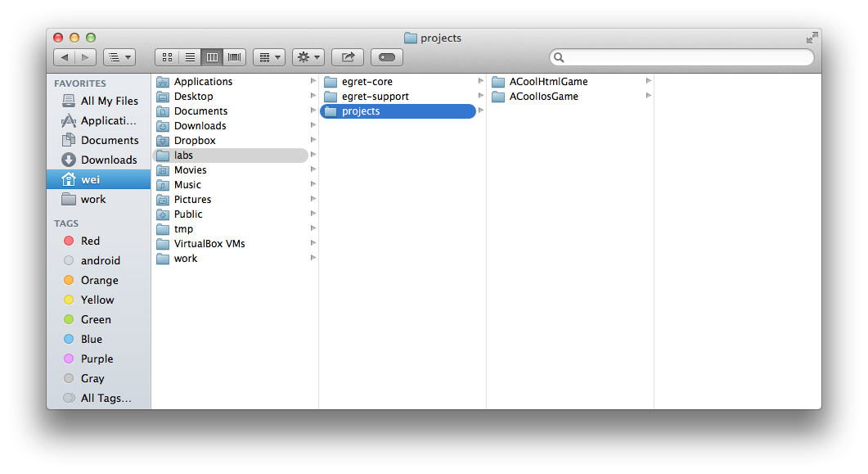Select the wei home folder in sidebar

98,179
